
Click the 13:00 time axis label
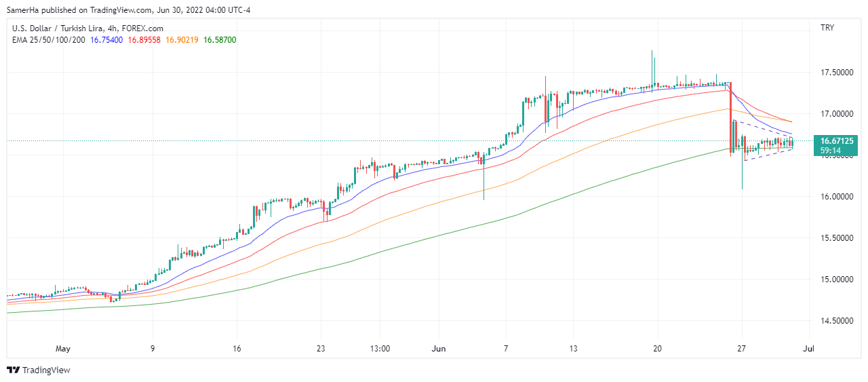coord(380,349)
